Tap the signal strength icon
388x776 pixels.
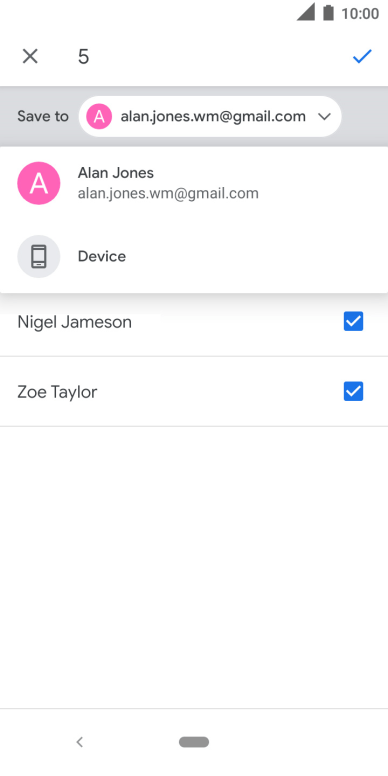click(306, 12)
